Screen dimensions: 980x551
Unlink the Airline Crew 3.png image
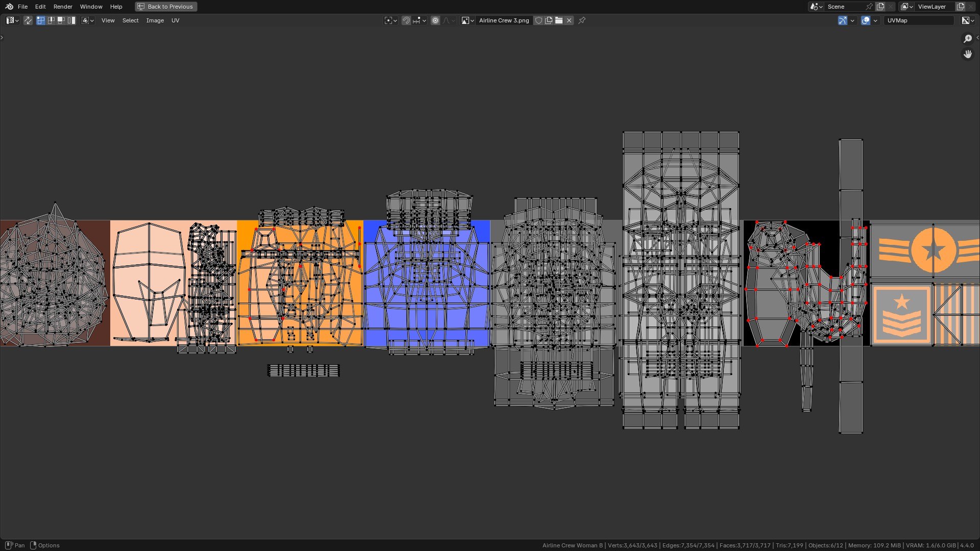pos(569,20)
